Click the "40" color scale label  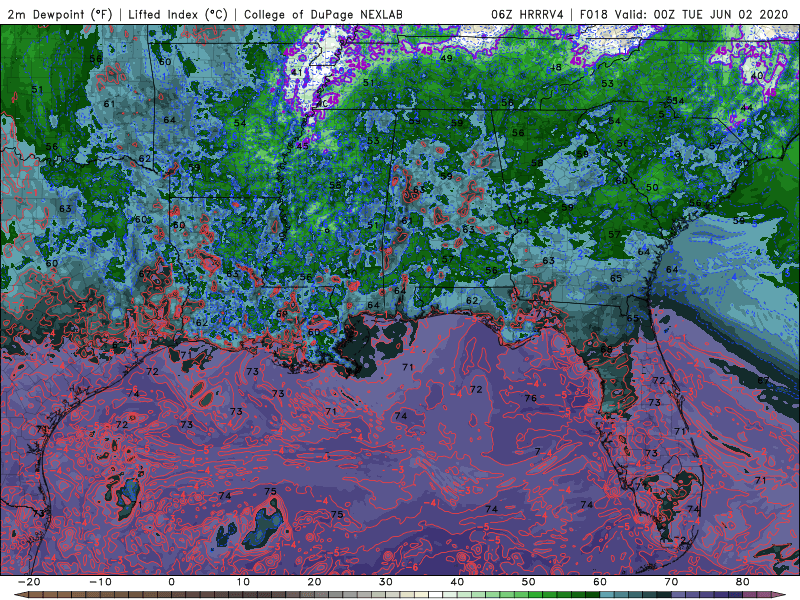457,582
